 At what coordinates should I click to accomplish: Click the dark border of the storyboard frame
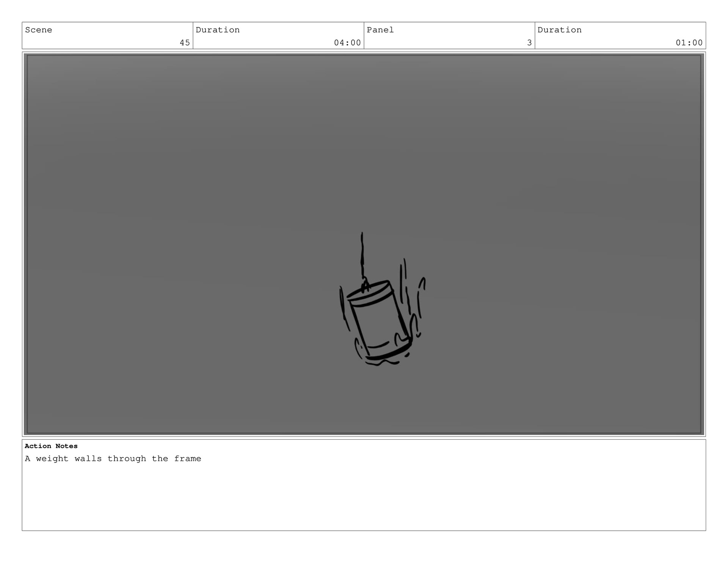point(25,243)
